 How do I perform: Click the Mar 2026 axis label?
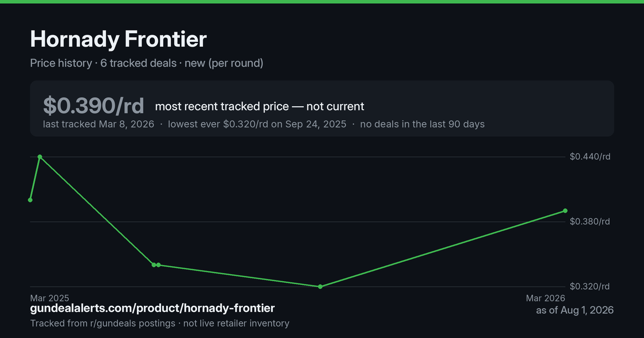pos(545,298)
